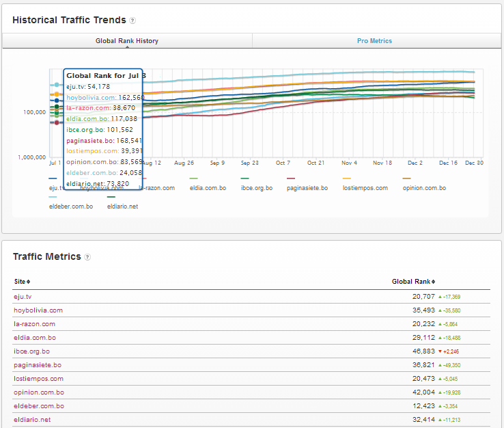Click help icon beside Traffic Metrics heading
Viewport: 504px width, 428px height.
pos(87,257)
